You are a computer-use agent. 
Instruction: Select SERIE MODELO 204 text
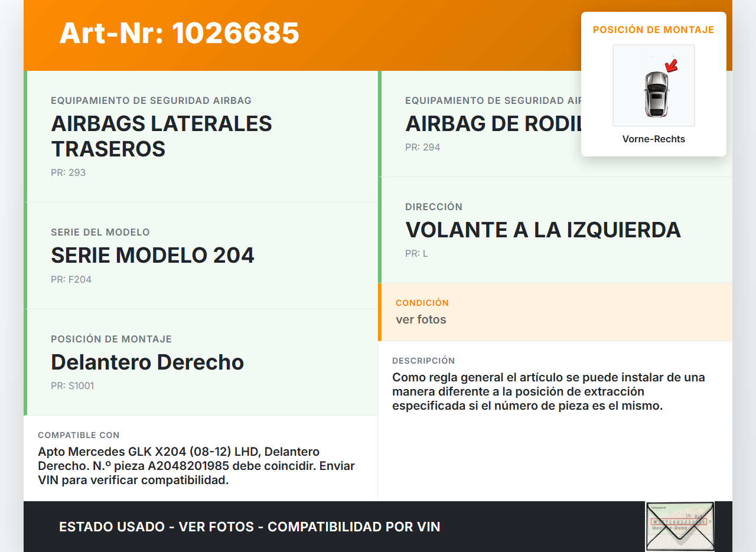tap(152, 255)
